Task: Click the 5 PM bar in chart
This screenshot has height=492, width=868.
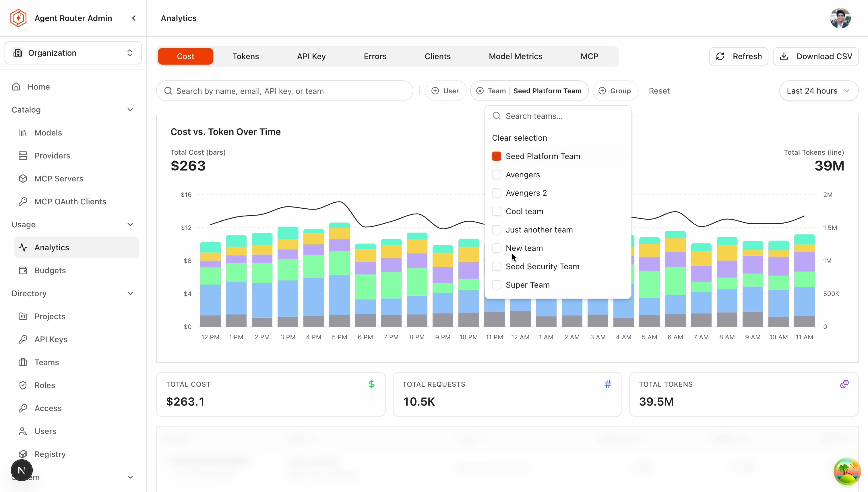Action: coord(339,274)
